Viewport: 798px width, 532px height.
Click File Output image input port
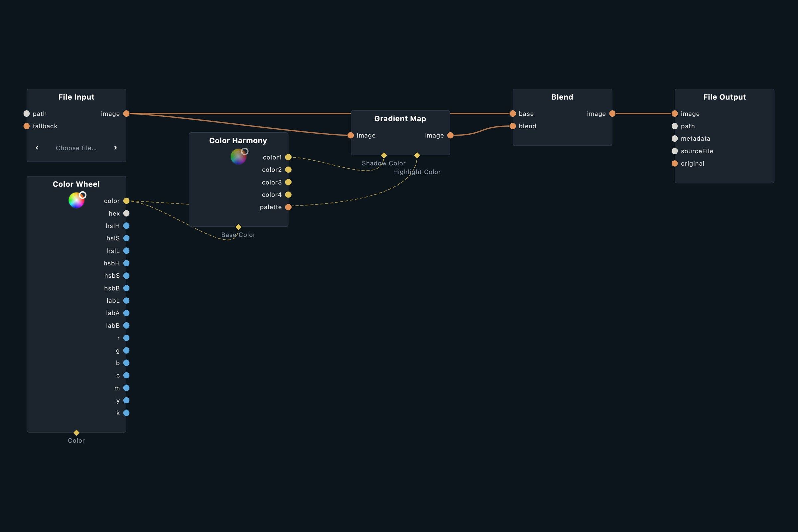[675, 114]
